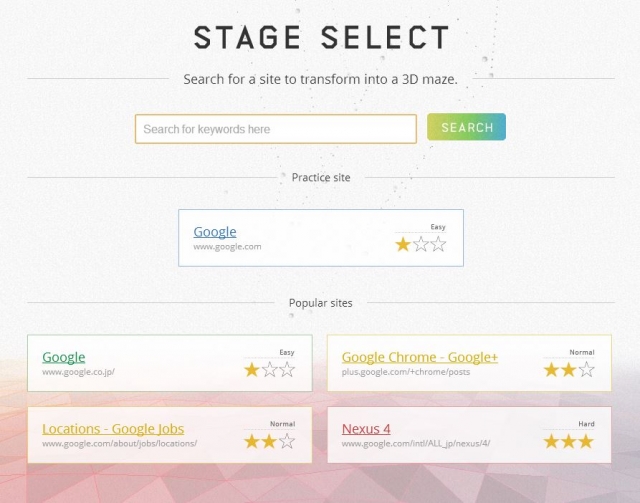Click the first star on the Locations - Google Jobs card
Image resolution: width=640 pixels, height=503 pixels.
click(x=252, y=441)
